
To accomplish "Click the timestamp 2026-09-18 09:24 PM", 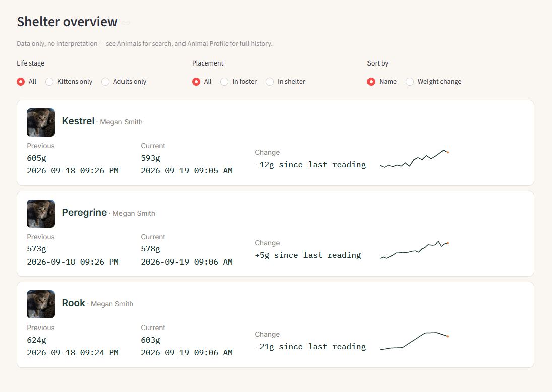I will point(73,353).
